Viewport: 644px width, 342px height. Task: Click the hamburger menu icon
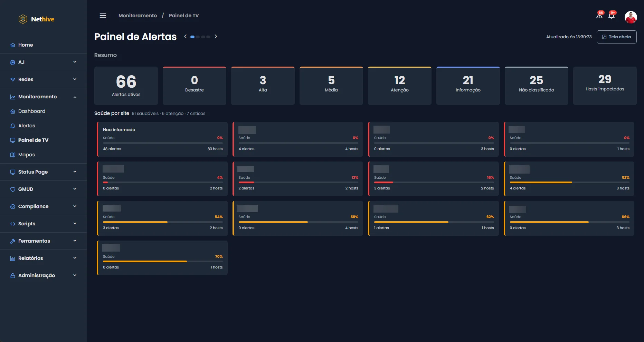pyautogui.click(x=103, y=16)
